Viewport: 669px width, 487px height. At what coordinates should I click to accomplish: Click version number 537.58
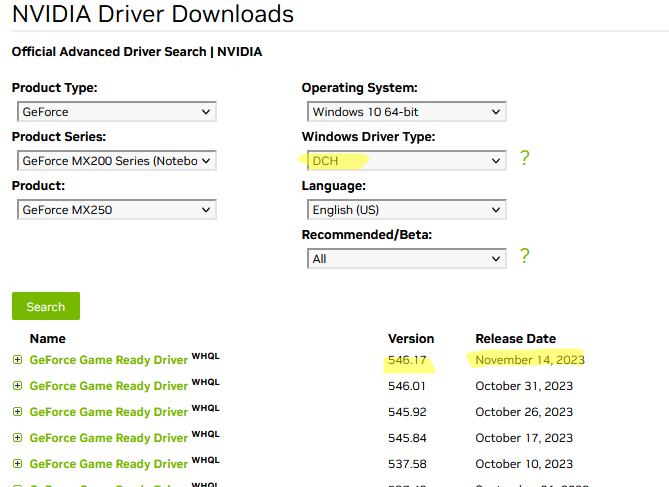(x=407, y=464)
